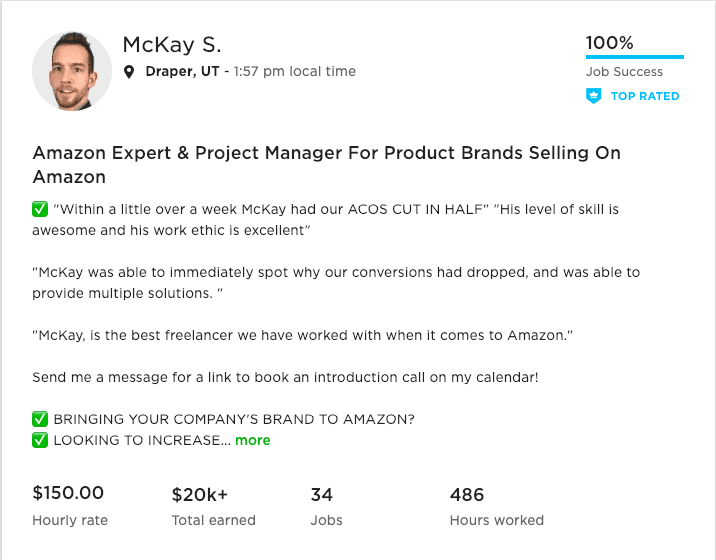Click the location pin icon beside Draper, UT
The image size is (716, 560).
point(129,72)
